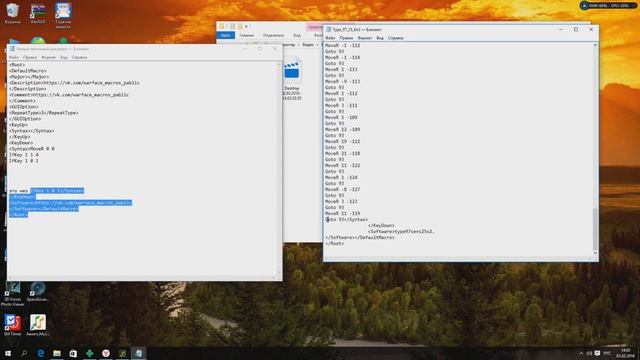Open File Explorer from the taskbar

click(x=57, y=353)
